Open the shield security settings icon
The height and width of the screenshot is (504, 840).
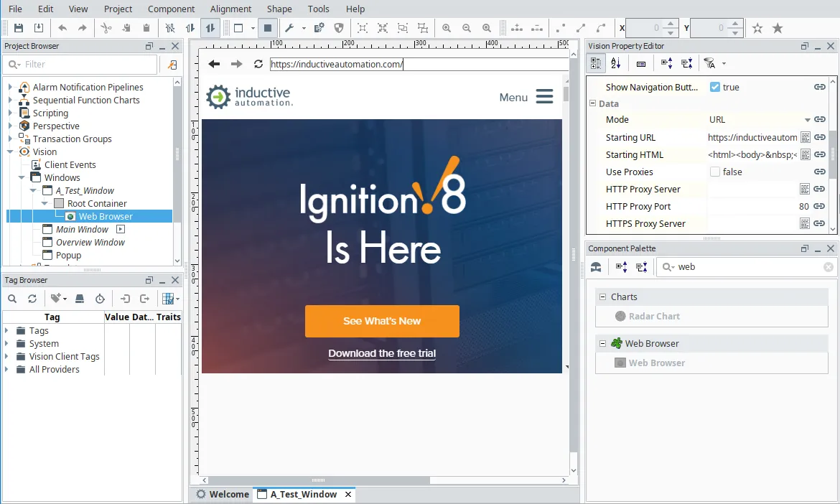pos(339,28)
